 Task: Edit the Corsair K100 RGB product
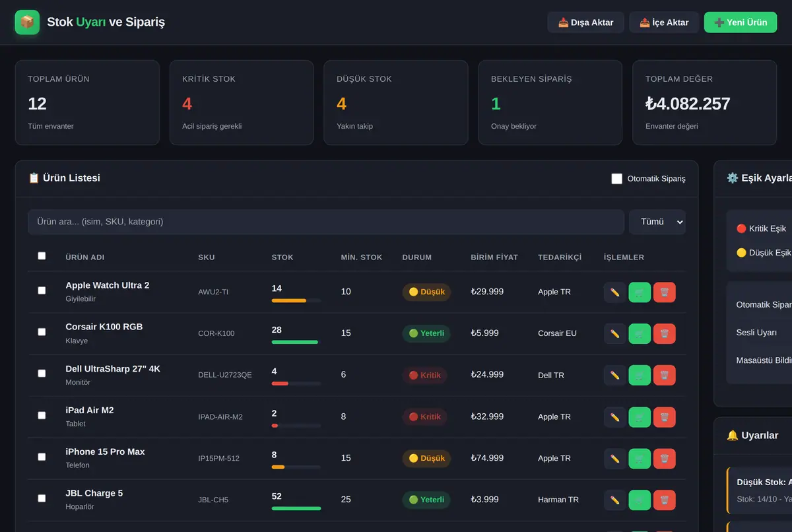point(615,333)
